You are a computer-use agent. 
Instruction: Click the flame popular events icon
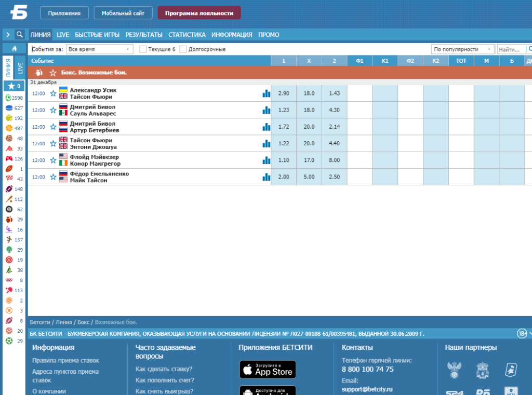(14, 48)
